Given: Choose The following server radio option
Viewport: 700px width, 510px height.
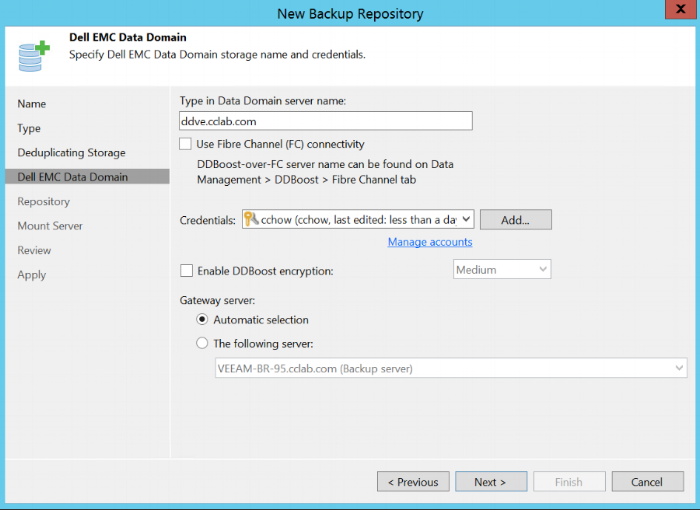Looking at the screenshot, I should 202,343.
